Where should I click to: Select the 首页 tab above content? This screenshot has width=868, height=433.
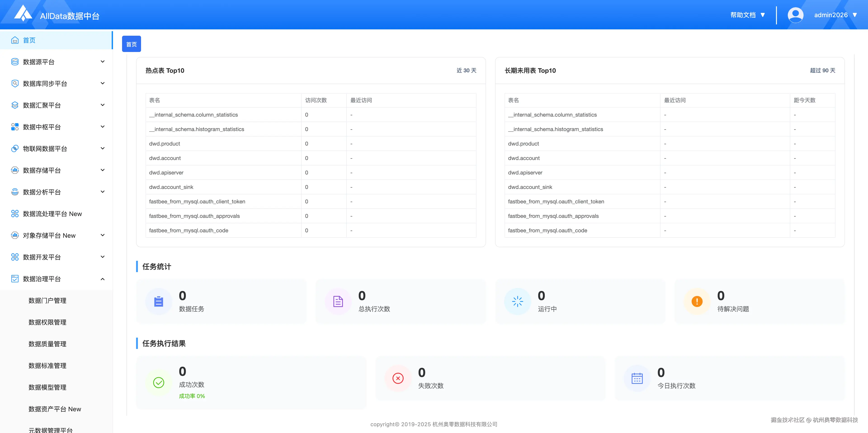(131, 44)
